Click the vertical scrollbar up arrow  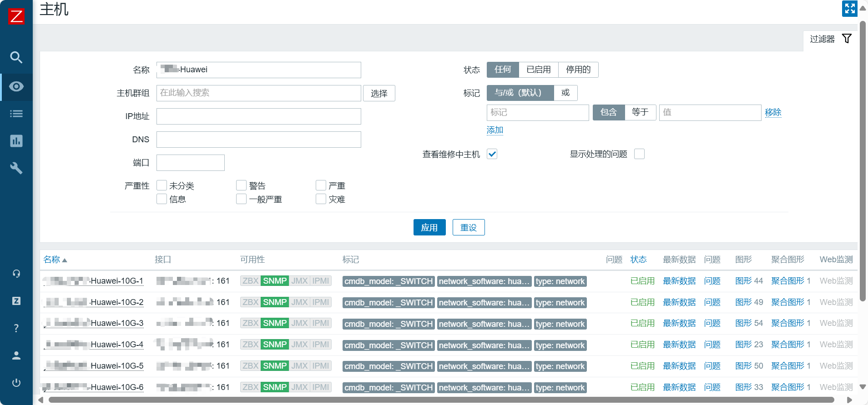863,8
